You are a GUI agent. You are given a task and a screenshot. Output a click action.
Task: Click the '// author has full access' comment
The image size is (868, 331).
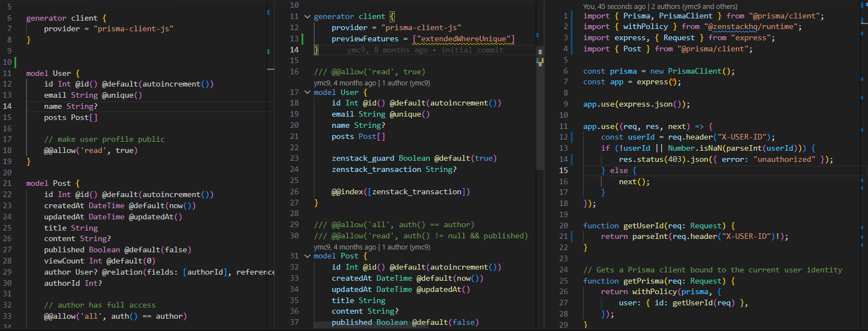pos(100,305)
